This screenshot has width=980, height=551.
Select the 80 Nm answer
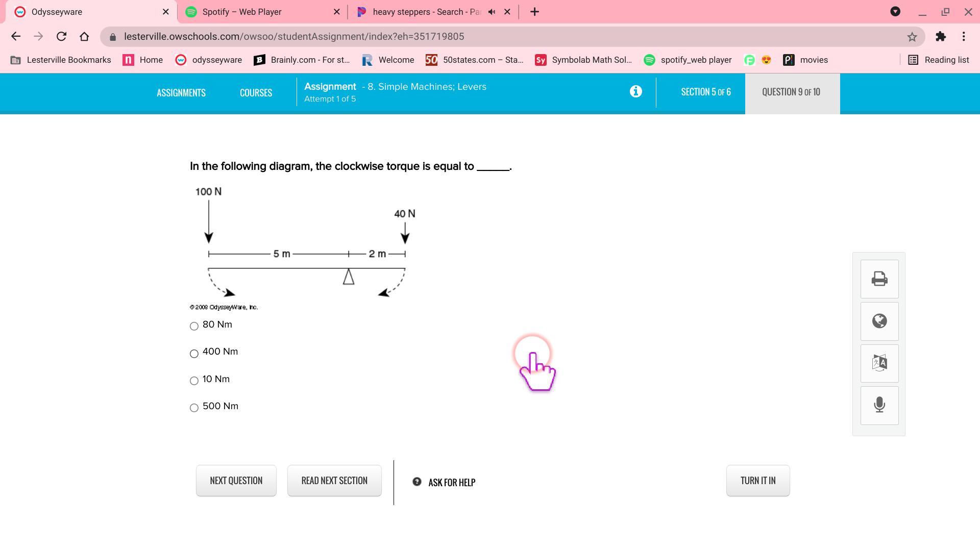(x=194, y=326)
